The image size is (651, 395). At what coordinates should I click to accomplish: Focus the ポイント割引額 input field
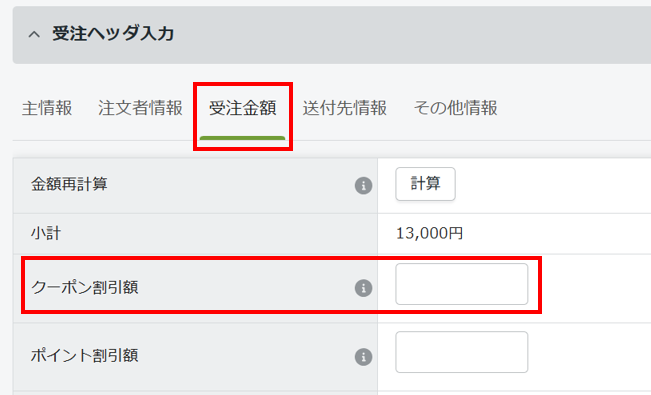point(462,352)
